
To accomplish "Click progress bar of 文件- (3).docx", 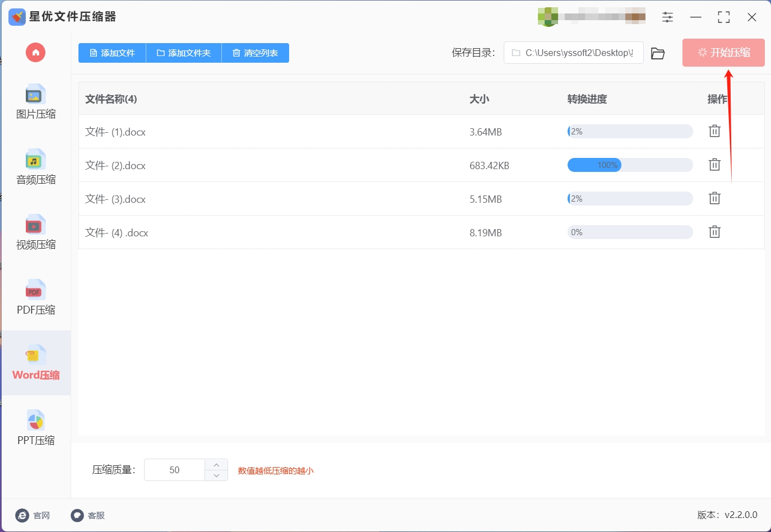I will coord(630,199).
